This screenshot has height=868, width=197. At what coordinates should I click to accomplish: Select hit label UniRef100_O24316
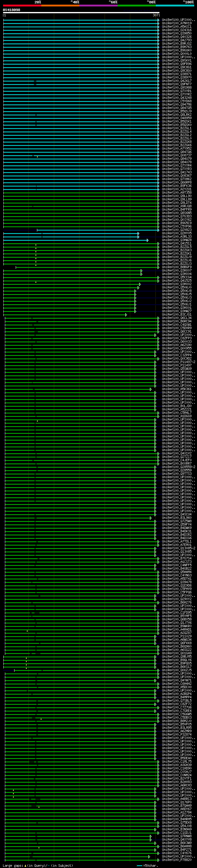click(x=177, y=30)
